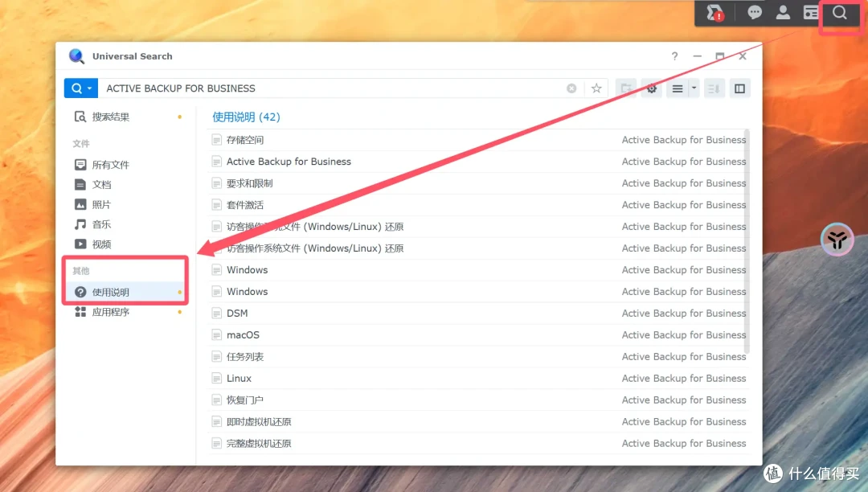Click in the search input field
Image resolution: width=868 pixels, height=492 pixels.
click(332, 88)
